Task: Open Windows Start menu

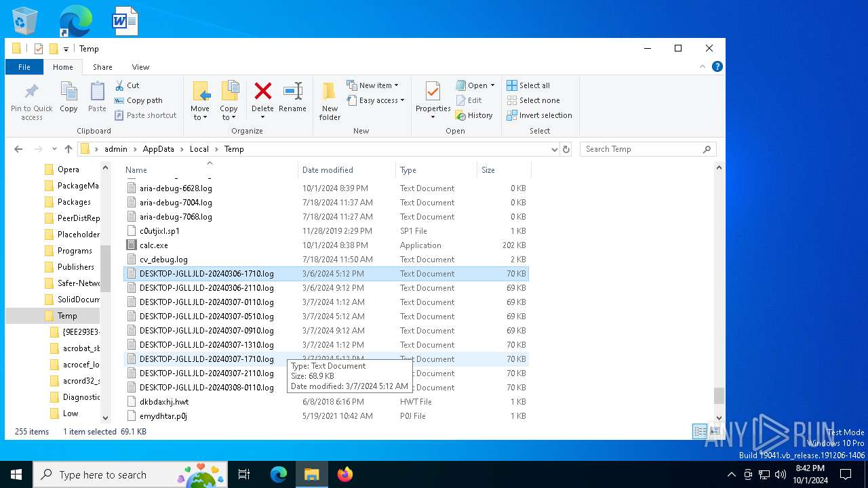Action: pos(16,474)
